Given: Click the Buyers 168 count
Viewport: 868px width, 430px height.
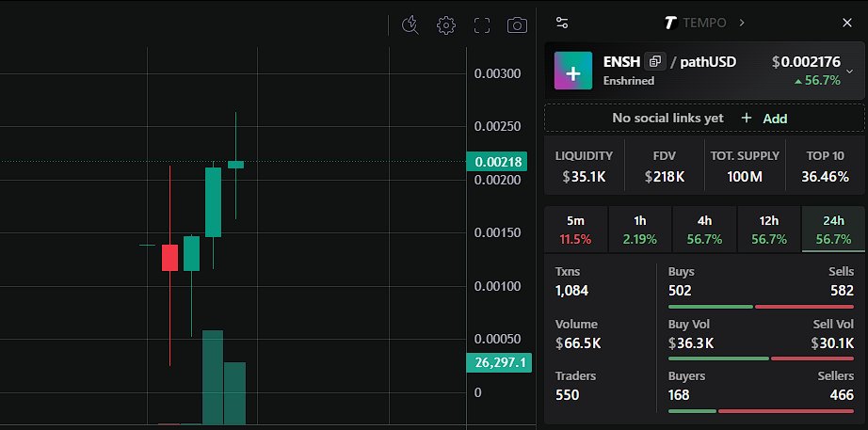Looking at the screenshot, I should [679, 394].
